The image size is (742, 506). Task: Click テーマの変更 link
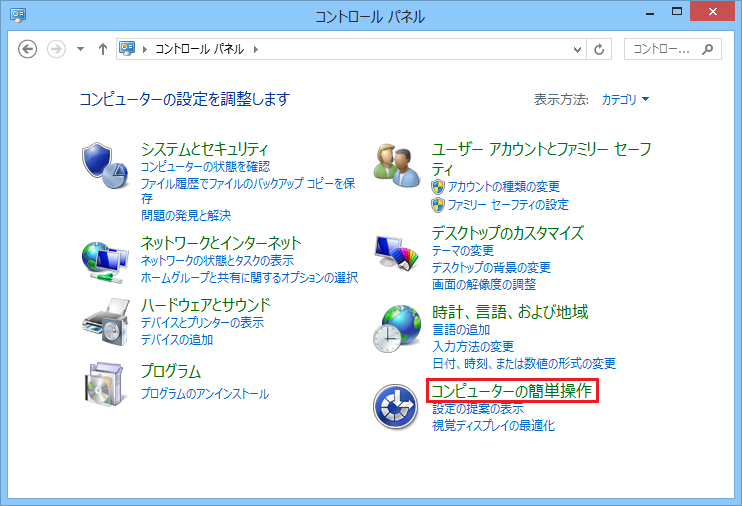pyautogui.click(x=463, y=250)
